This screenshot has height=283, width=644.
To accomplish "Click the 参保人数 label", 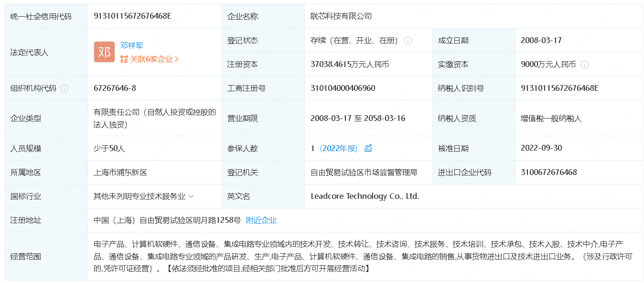I will click(243, 149).
